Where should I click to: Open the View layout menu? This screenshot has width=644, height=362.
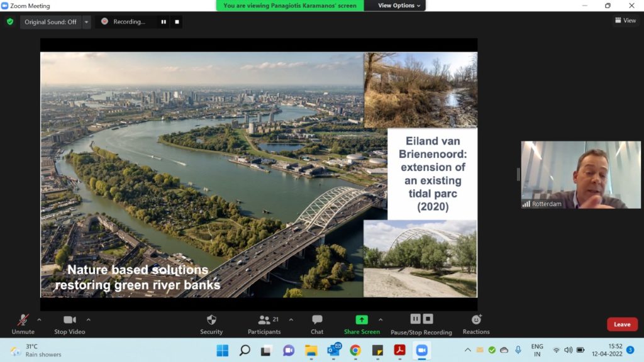point(625,21)
